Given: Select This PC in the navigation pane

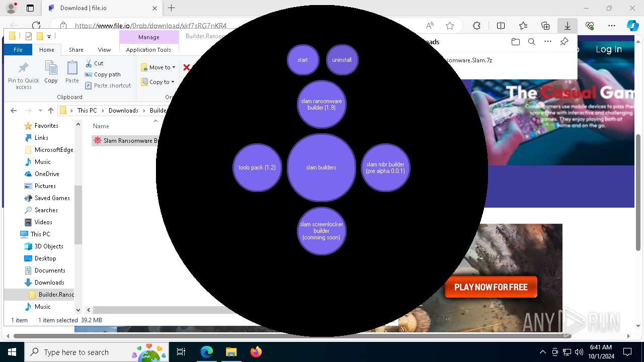Looking at the screenshot, I should tap(40, 234).
